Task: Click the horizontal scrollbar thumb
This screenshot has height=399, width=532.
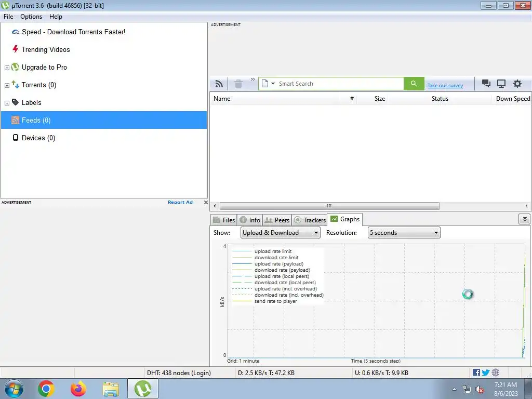Action: [x=329, y=206]
